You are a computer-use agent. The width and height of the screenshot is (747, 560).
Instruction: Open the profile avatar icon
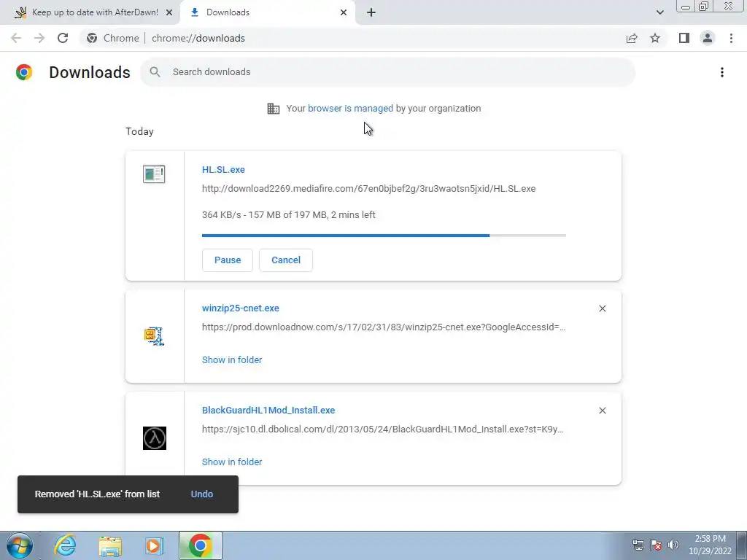[708, 38]
